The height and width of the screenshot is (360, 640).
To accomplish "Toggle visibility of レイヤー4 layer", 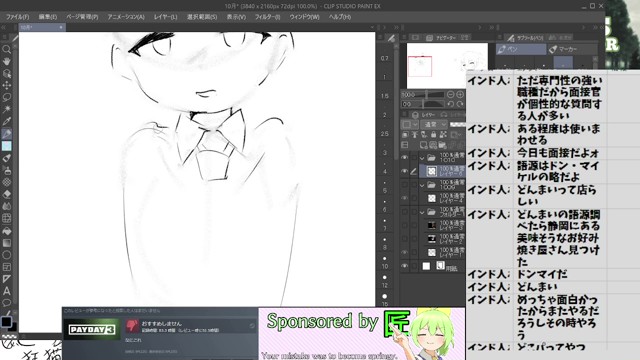I will (404, 198).
